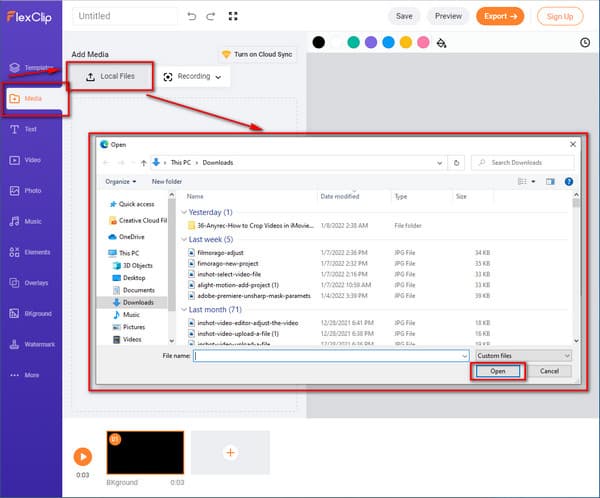Select the green color swatch
The width and height of the screenshot is (600, 498).
[353, 42]
